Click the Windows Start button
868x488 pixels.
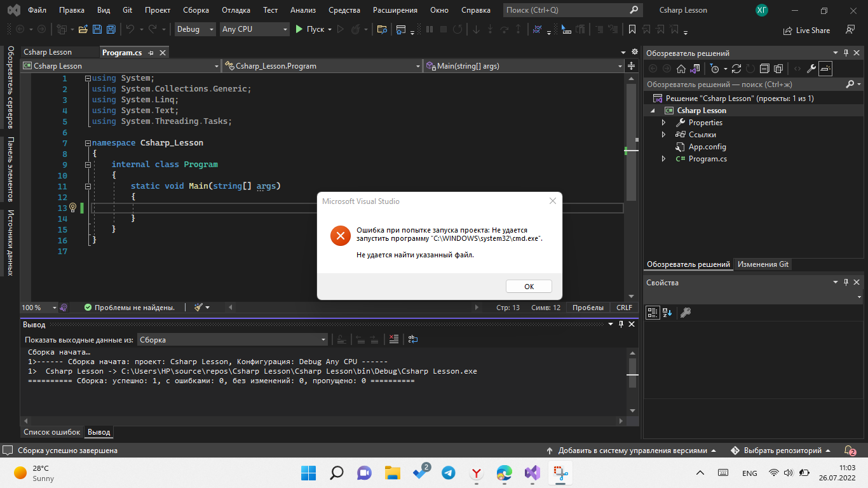tap(308, 473)
